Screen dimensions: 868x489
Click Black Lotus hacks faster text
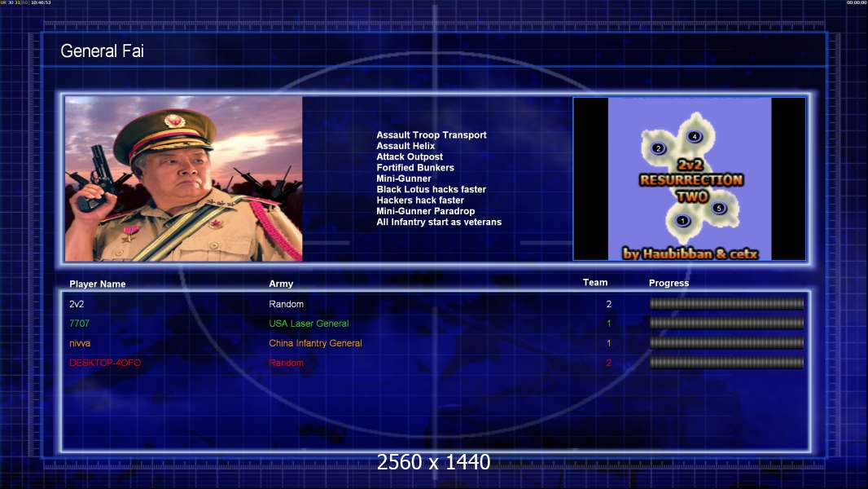[431, 189]
